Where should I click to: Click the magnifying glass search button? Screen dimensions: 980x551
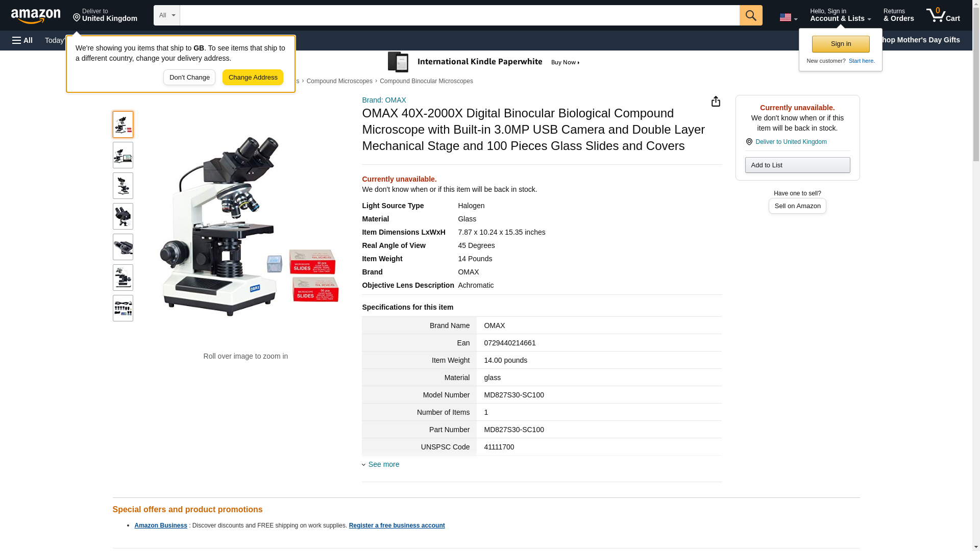[750, 15]
